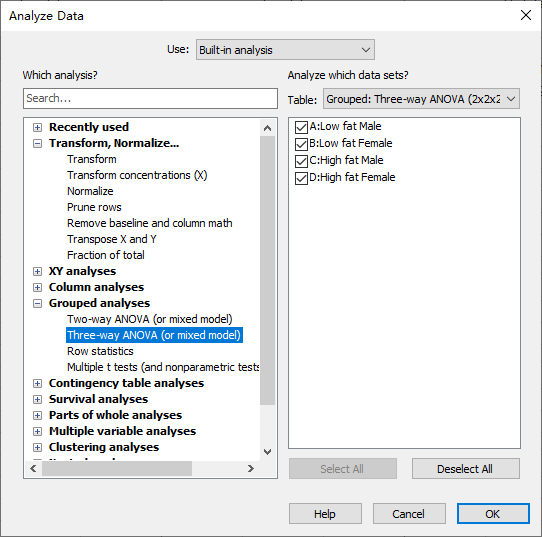Expand the Survival analyses group
The image size is (542, 537).
coord(37,399)
